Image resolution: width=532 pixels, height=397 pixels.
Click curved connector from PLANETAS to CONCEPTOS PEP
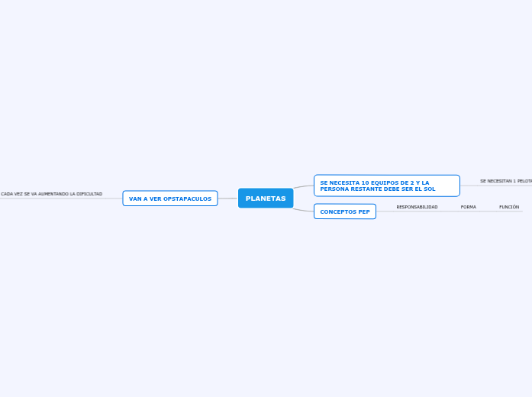304,209
